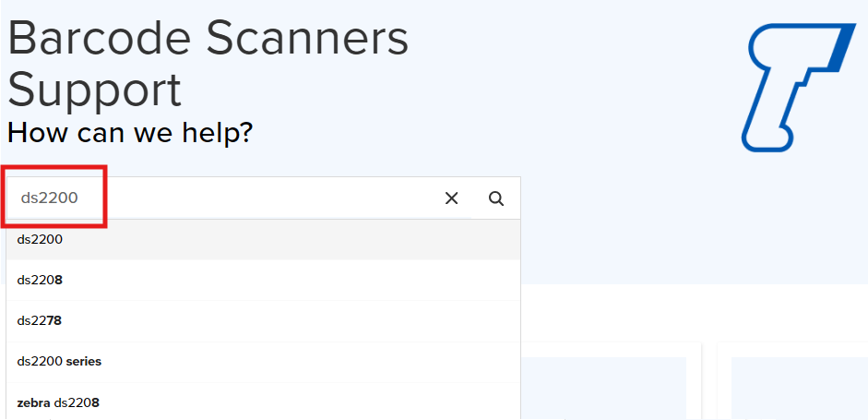Image resolution: width=868 pixels, height=420 pixels.
Task: Pick the ds2278 suggestion
Action: (40, 320)
